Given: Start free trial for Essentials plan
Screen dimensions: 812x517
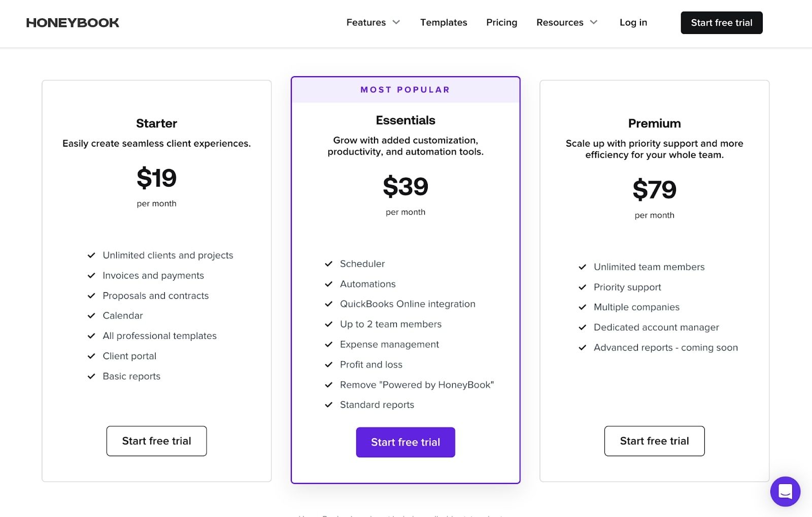Looking at the screenshot, I should pos(405,442).
